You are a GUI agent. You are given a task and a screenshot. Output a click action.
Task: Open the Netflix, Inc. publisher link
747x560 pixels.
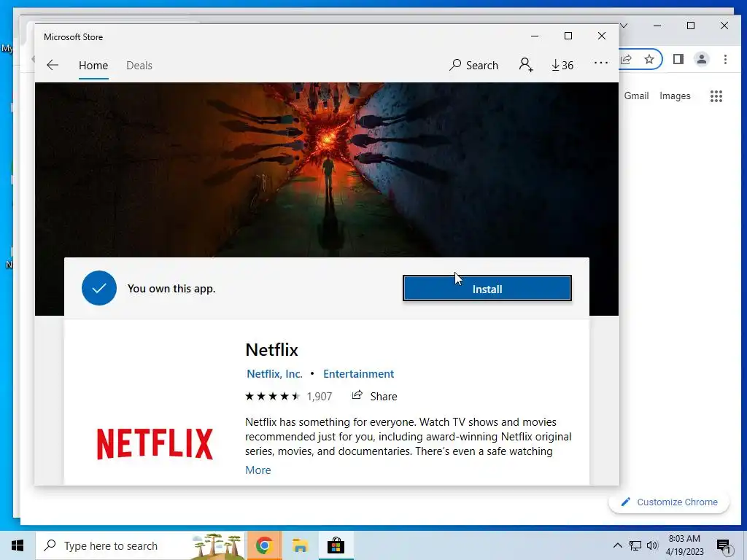click(274, 374)
